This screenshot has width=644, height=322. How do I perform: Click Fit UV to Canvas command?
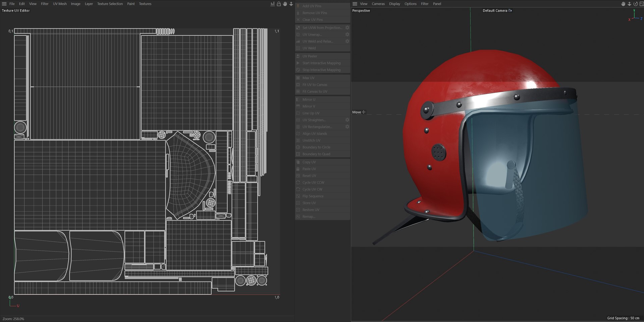pos(323,85)
